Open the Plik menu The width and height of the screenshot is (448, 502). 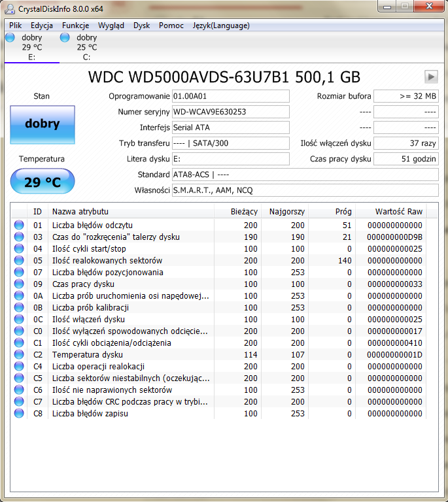click(x=16, y=25)
